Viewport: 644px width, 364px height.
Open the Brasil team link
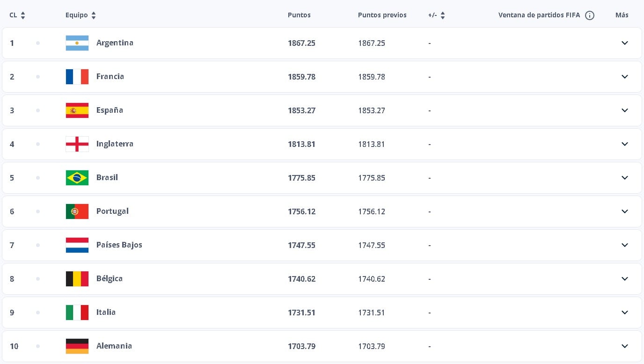coord(107,178)
